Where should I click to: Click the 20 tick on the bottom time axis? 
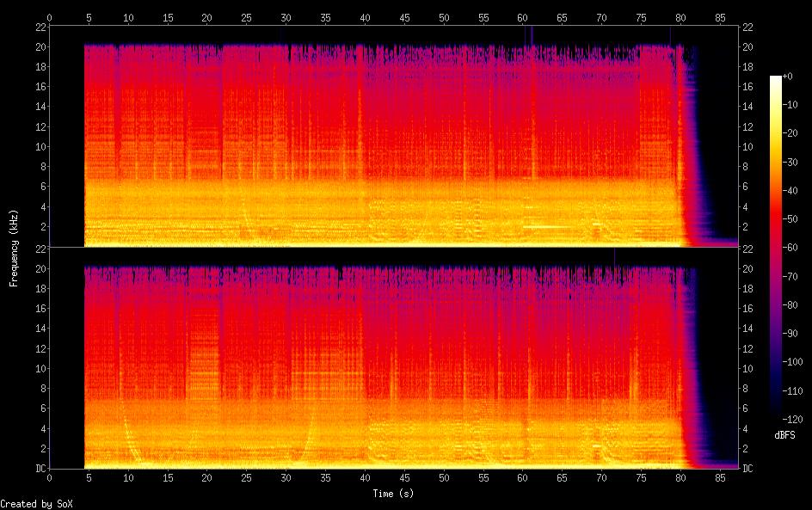point(207,477)
